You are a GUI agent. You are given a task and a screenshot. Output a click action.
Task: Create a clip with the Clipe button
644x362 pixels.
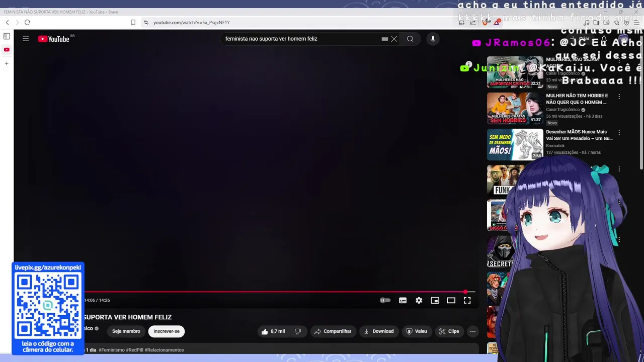click(449, 331)
